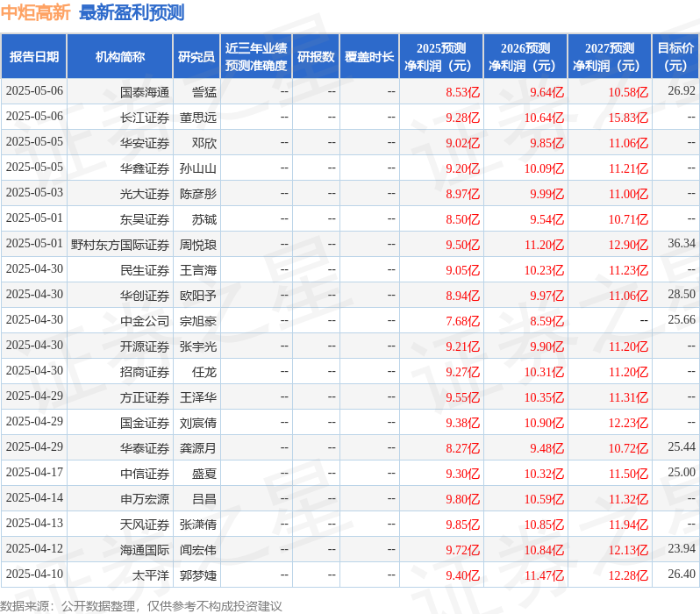Click analyst name 郭梦婕
The image size is (700, 614).
198,575
